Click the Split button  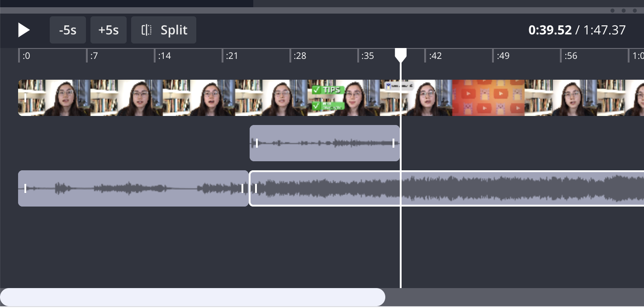164,30
